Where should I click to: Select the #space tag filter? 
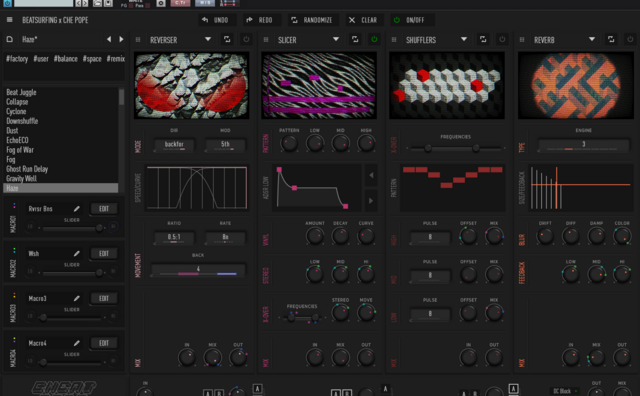[92, 59]
